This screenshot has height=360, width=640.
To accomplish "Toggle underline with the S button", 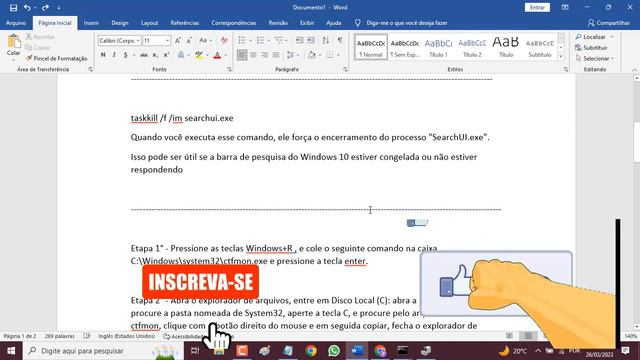I will 125,55.
